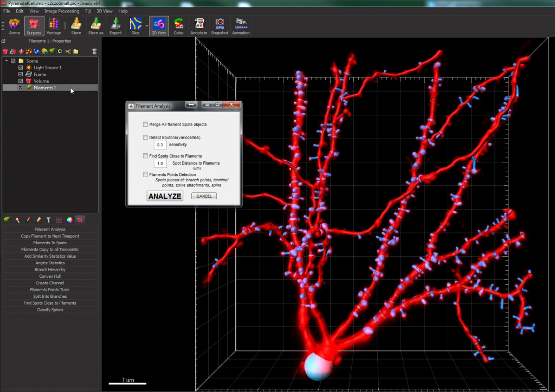
Task: Enable Detect Boutons (varicosities) checkbox
Action: click(x=145, y=137)
